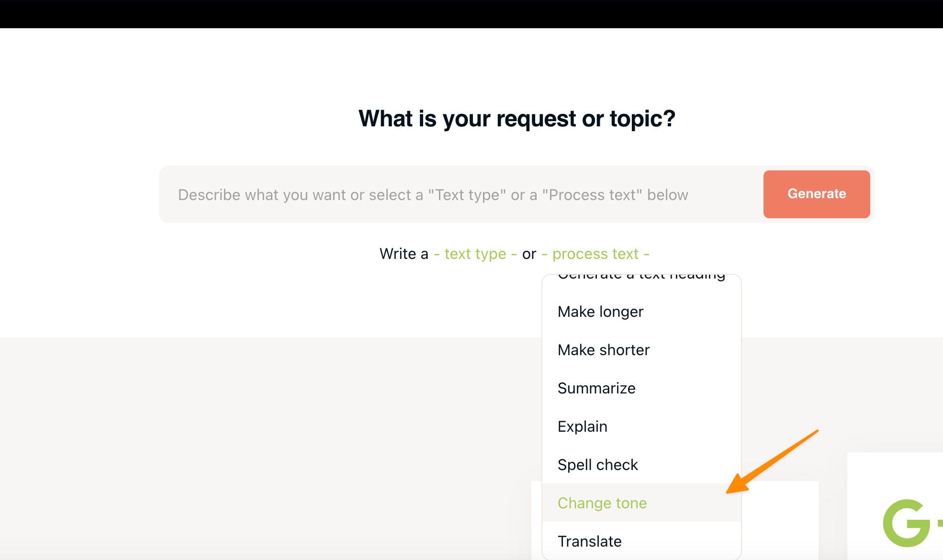
Task: Click the "What is your request or topic?" heading
Action: coord(516,119)
